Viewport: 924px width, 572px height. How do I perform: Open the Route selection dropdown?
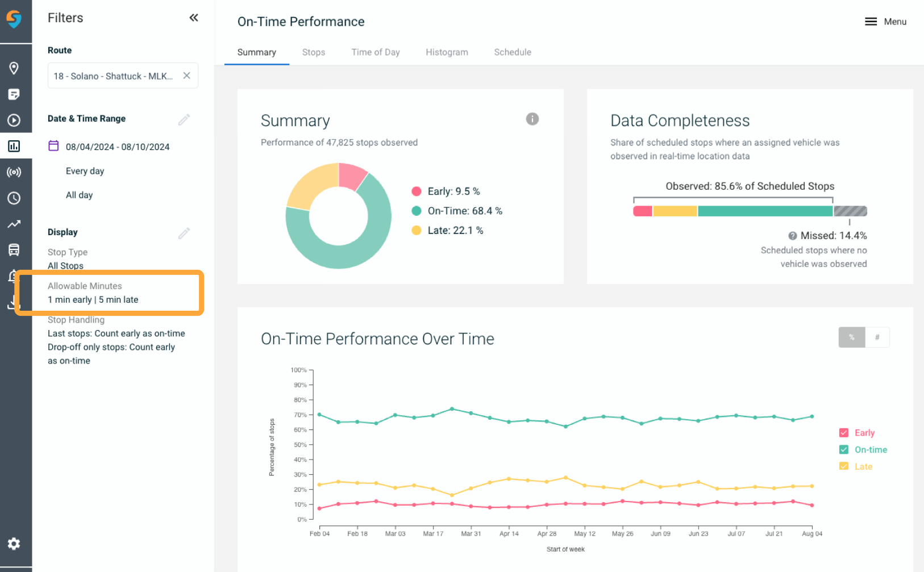pos(114,76)
